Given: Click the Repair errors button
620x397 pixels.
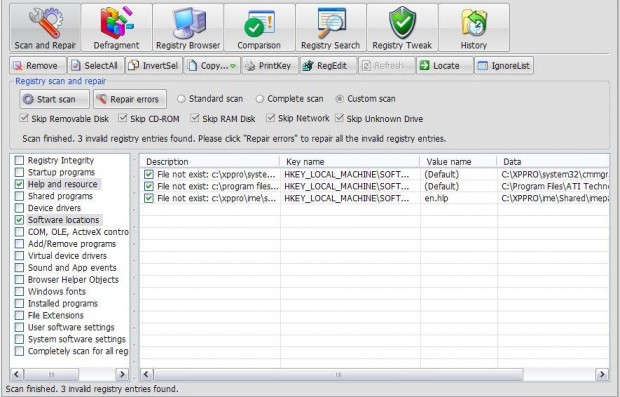Looking at the screenshot, I should click(130, 99).
